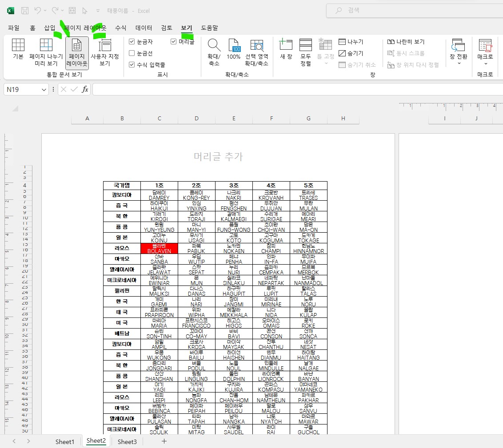This screenshot has height=448, width=503.
Task: Click the fx insert function icon
Action: click(x=85, y=89)
